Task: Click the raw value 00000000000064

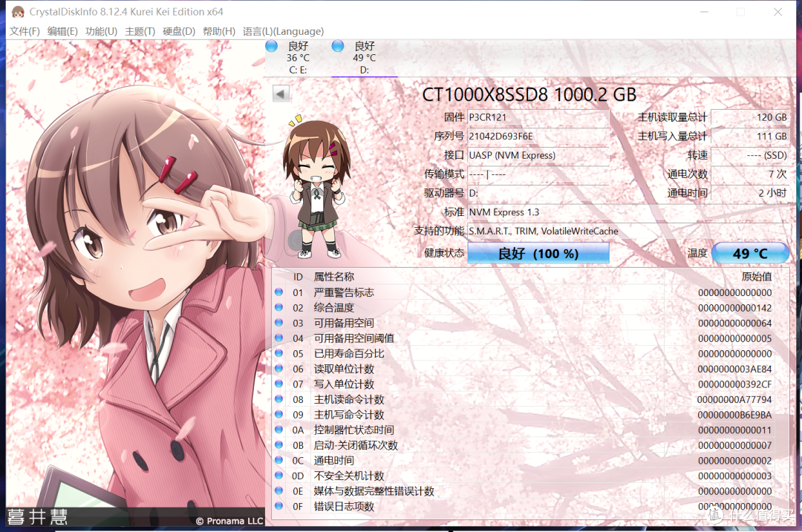Action: (734, 323)
